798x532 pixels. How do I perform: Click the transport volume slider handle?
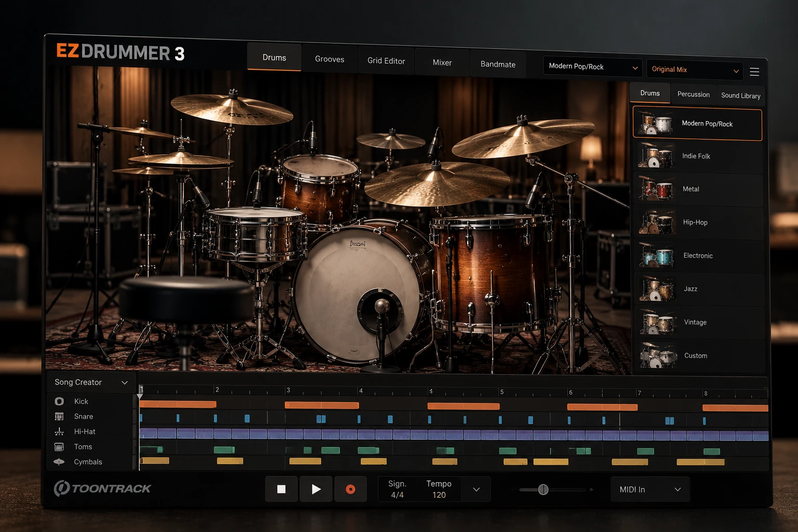tap(543, 489)
